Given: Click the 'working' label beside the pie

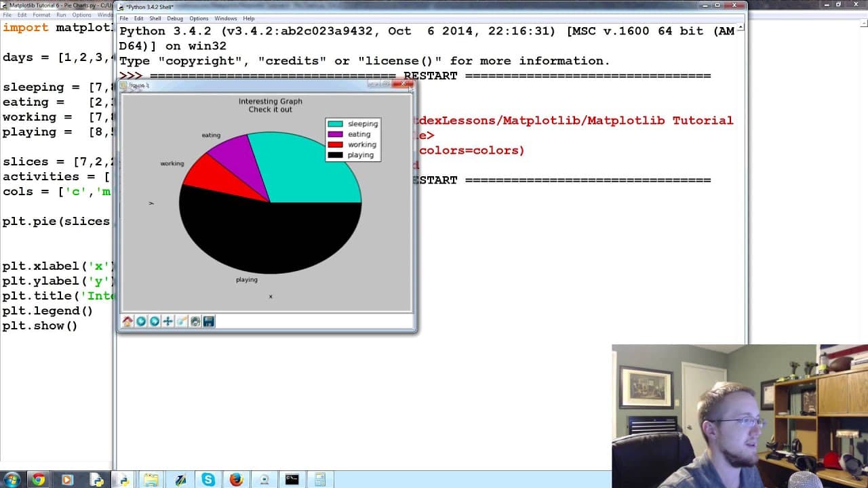Looking at the screenshot, I should [172, 163].
